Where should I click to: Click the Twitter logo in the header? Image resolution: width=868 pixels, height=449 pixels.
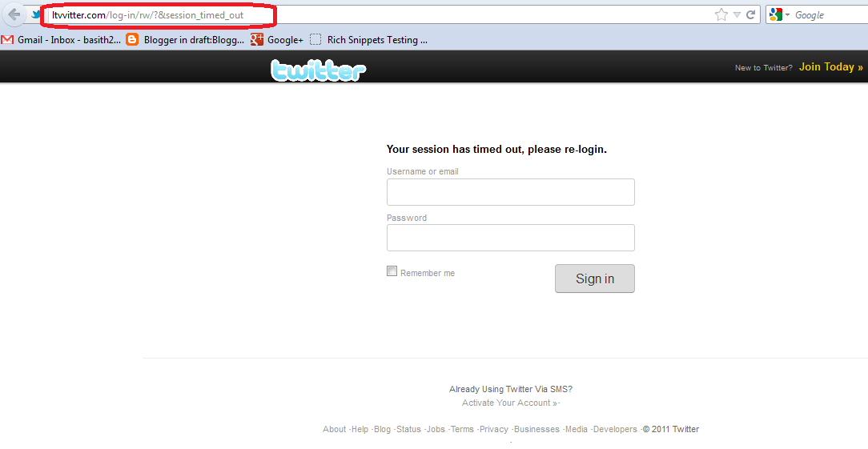coord(319,70)
